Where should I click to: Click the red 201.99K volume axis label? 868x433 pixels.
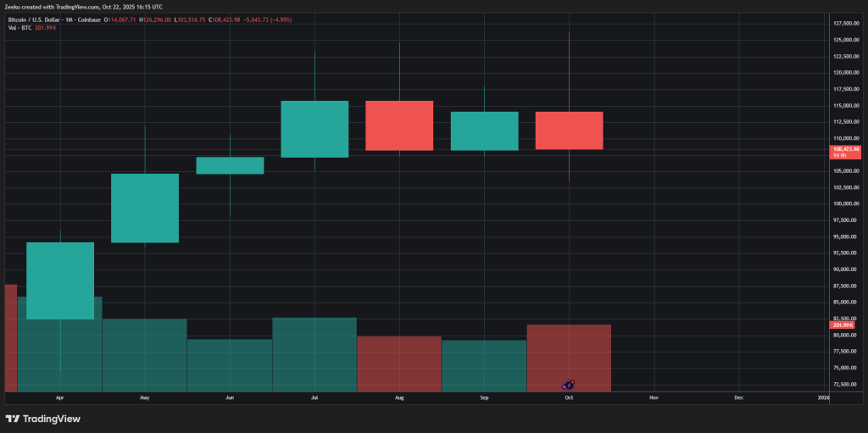click(843, 325)
